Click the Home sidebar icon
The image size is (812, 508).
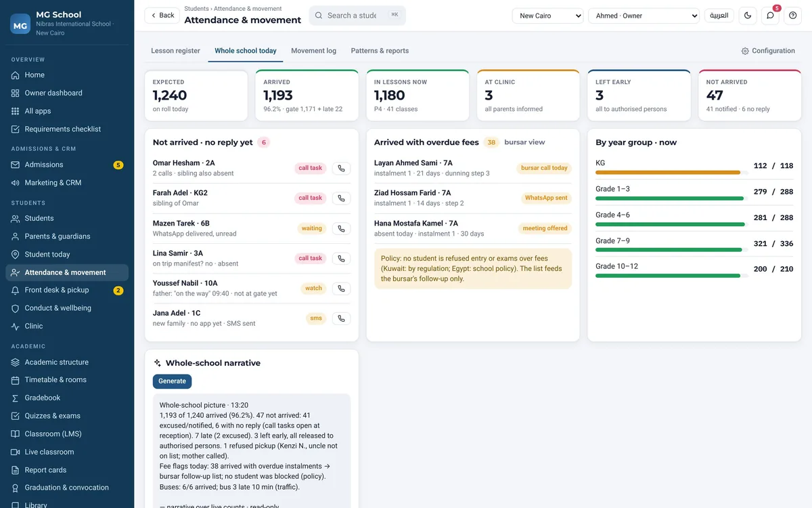tap(16, 75)
